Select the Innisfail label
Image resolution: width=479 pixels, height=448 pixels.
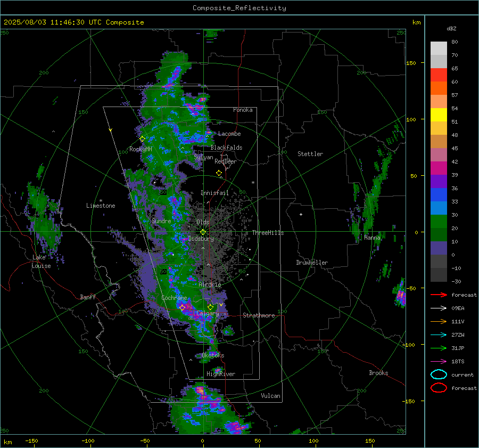[214, 193]
